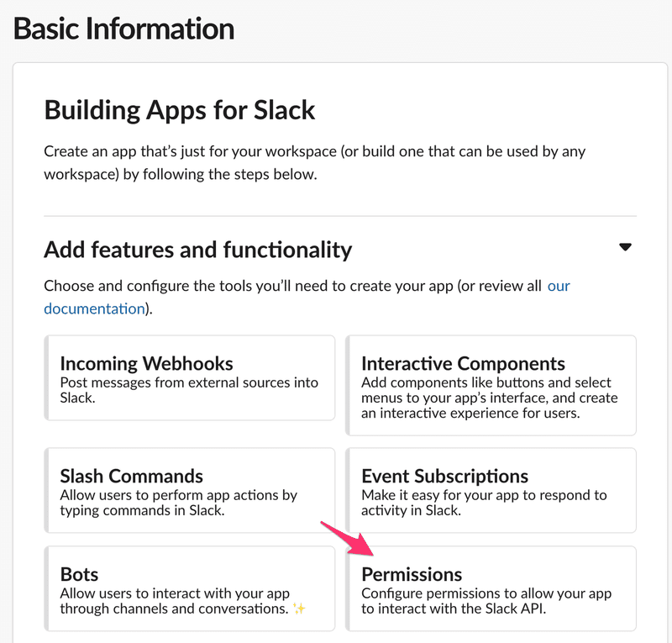Select the Slash Commands feature card
The width and height of the screenshot is (672, 643).
pyautogui.click(x=190, y=490)
